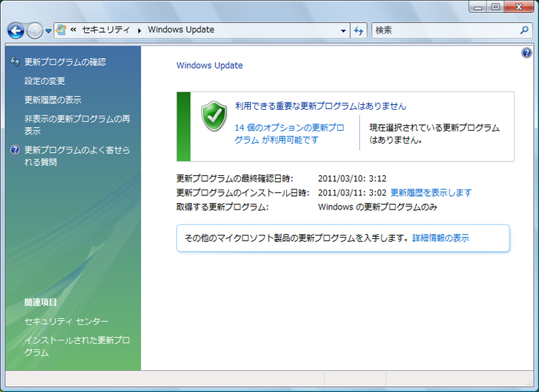This screenshot has width=539, height=392.
Task: Click the check-for-updates arrows icon in sidebar
Action: click(15, 62)
